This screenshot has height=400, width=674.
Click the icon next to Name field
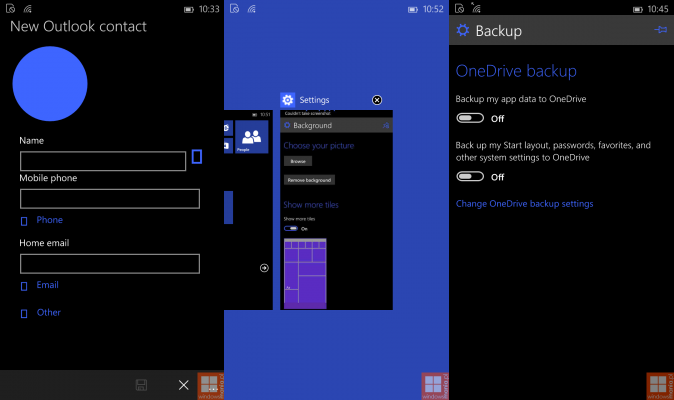(197, 156)
